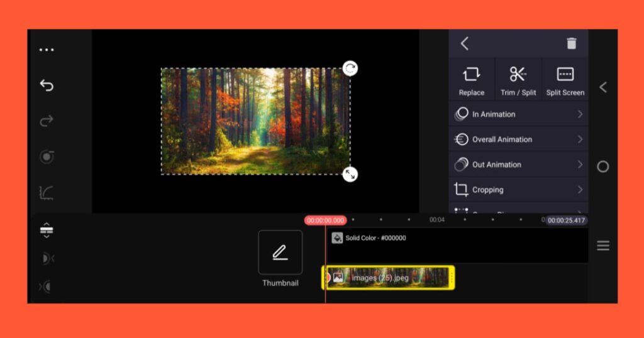Select the images (25).jpeg clip on timeline

(389, 278)
